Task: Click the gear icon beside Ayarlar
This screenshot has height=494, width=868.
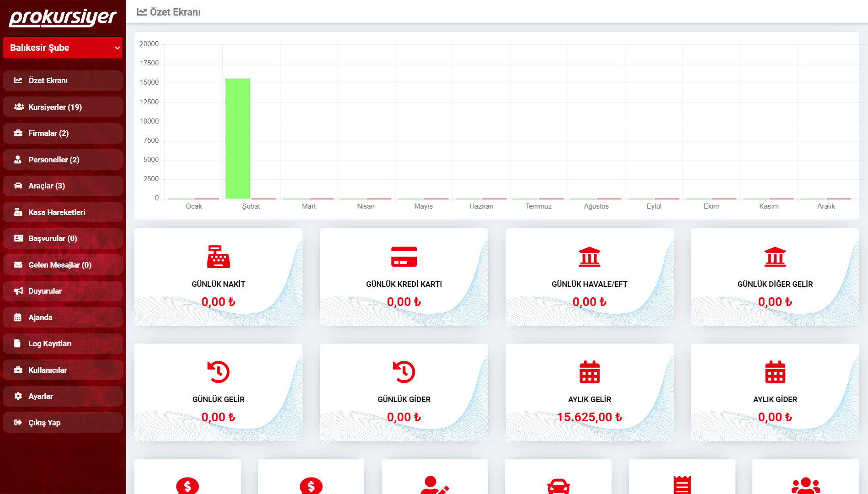Action: [18, 396]
